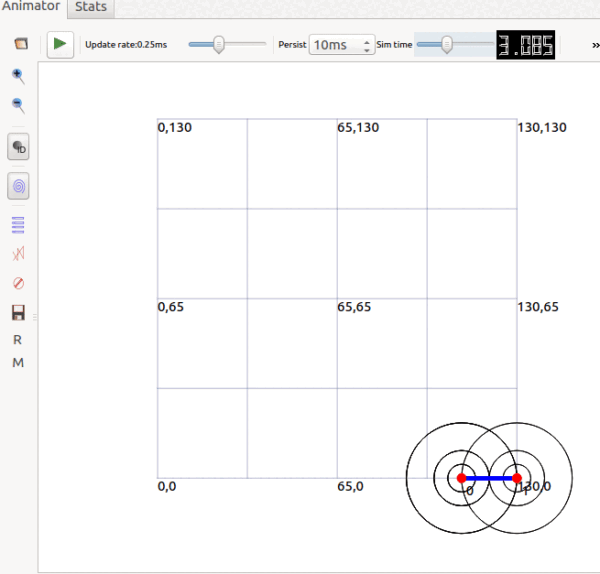Adjust the update rate slider
This screenshot has height=574, width=600.
(219, 44)
